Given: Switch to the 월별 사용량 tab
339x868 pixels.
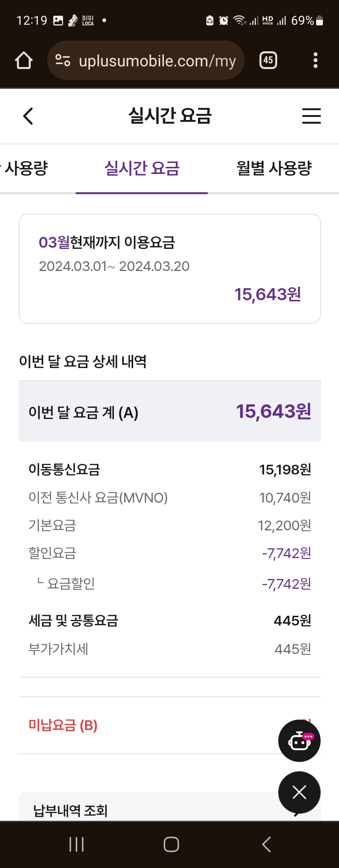Looking at the screenshot, I should (274, 168).
